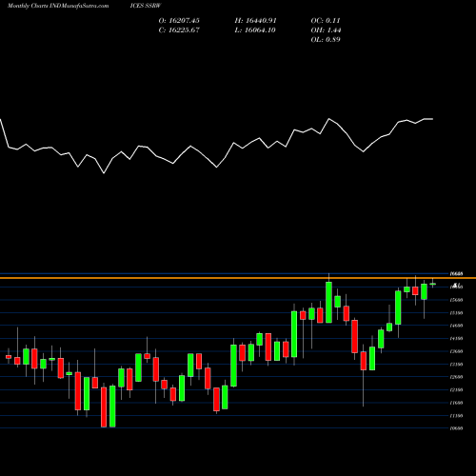The image size is (476, 476).
Task: Click the orange horizontal price line
Action: 238,278
